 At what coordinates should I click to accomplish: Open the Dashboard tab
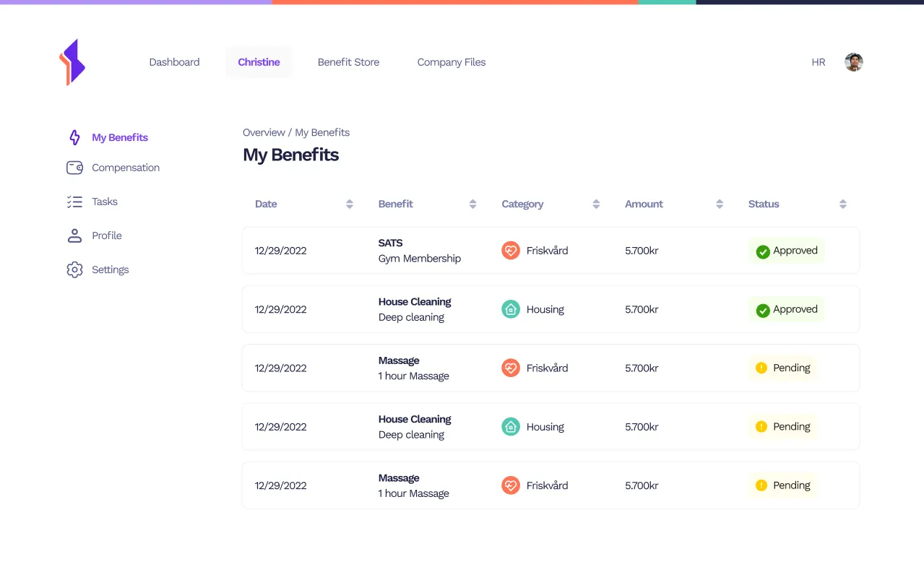[174, 62]
